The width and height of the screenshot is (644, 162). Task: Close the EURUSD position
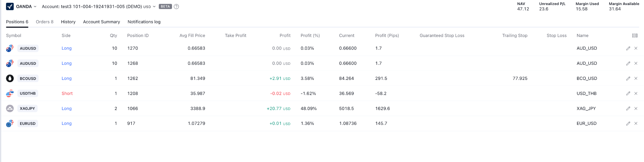(636, 124)
